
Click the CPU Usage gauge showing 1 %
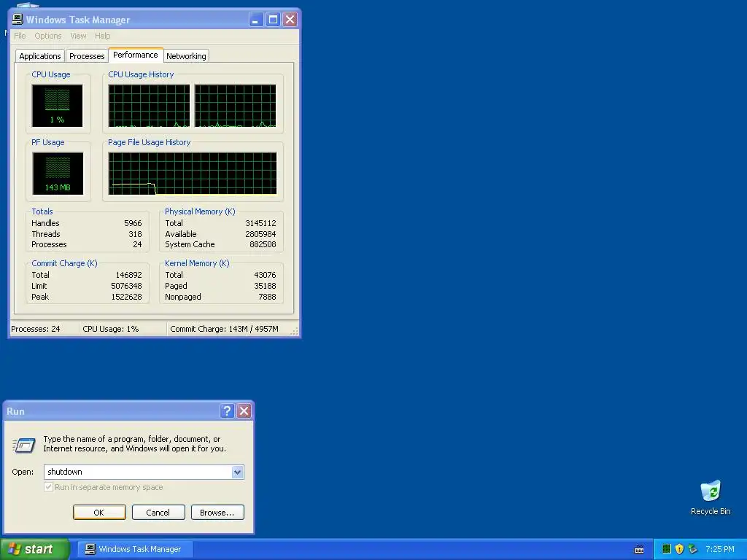57,106
